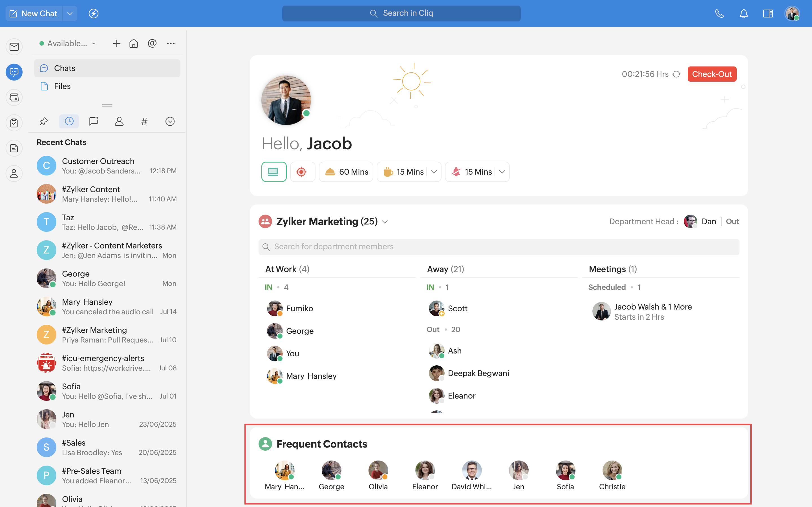Toggle the 60 Mins lunch status
Viewport: 812px width, 507px height.
[x=346, y=172]
